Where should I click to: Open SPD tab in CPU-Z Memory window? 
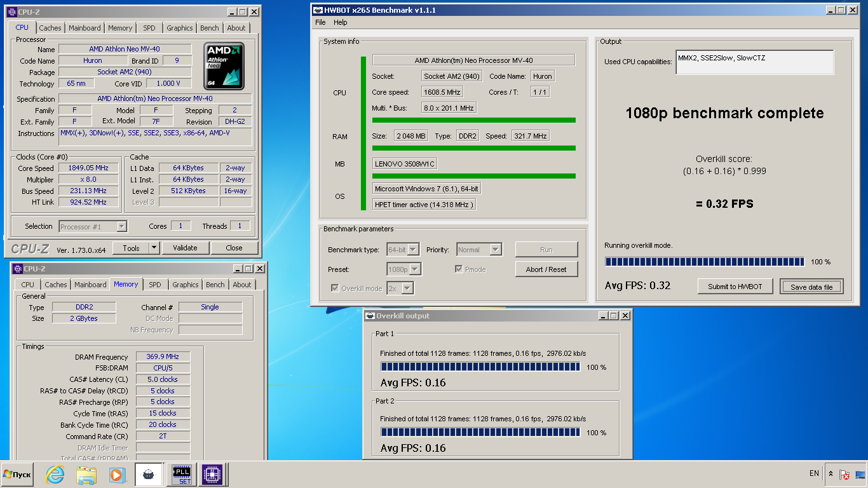(x=155, y=285)
